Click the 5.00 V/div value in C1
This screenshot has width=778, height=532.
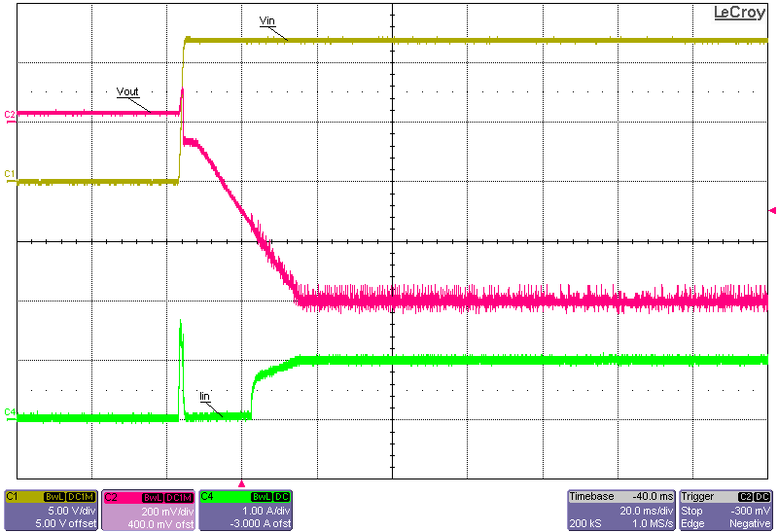pyautogui.click(x=72, y=512)
